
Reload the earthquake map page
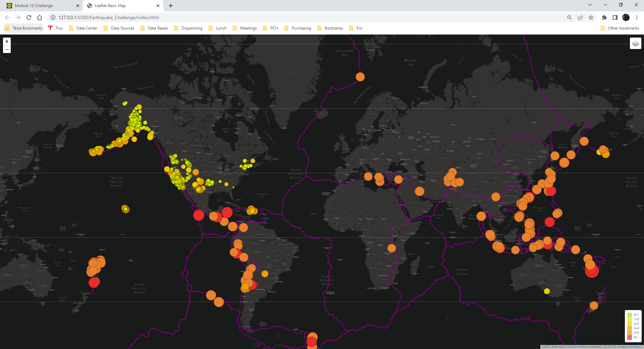pos(30,17)
